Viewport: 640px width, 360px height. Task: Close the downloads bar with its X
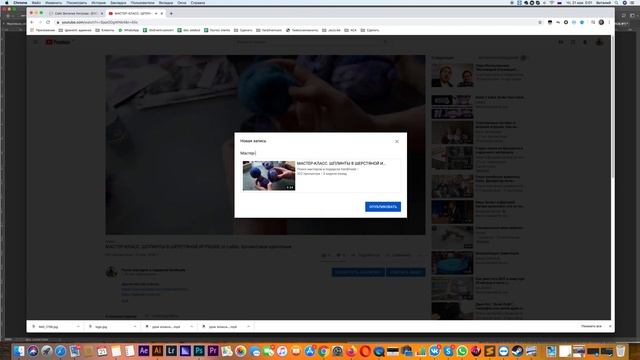click(x=610, y=327)
